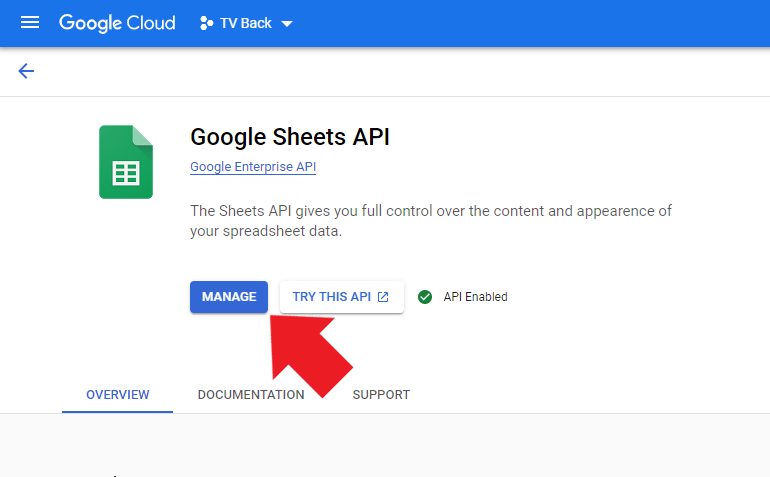Viewport: 770px width, 477px height.
Task: Open the Google Enterprise API link
Action: pos(253,167)
